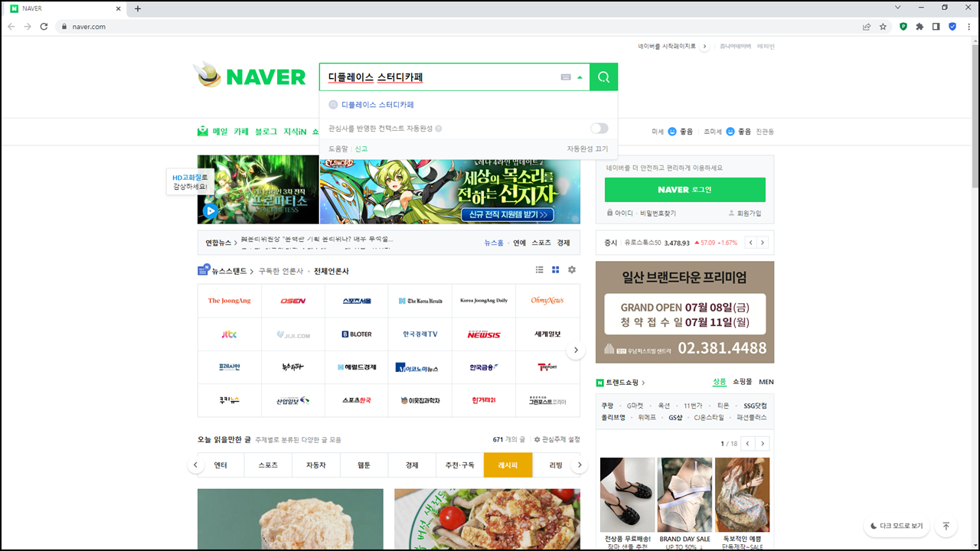Enable 다크 모드로 보기
Image resolution: width=980 pixels, height=551 pixels.
[x=897, y=527]
